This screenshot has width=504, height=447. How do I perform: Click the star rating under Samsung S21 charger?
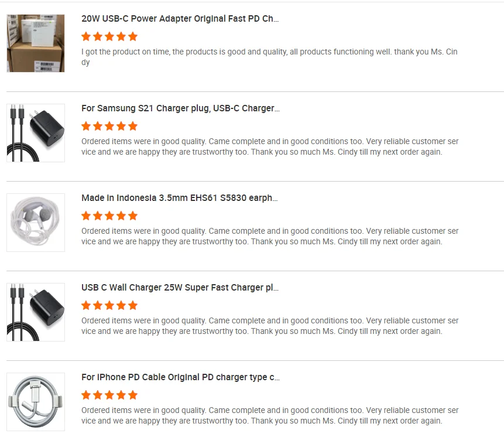109,126
